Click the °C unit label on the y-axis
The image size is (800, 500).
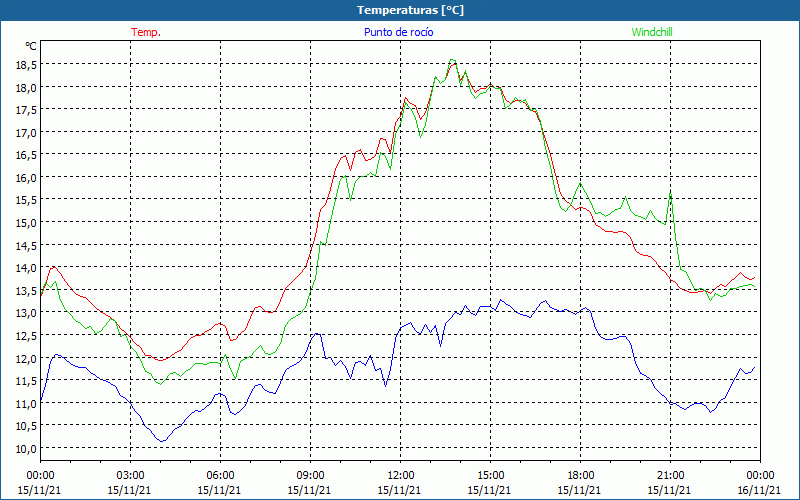pos(31,46)
